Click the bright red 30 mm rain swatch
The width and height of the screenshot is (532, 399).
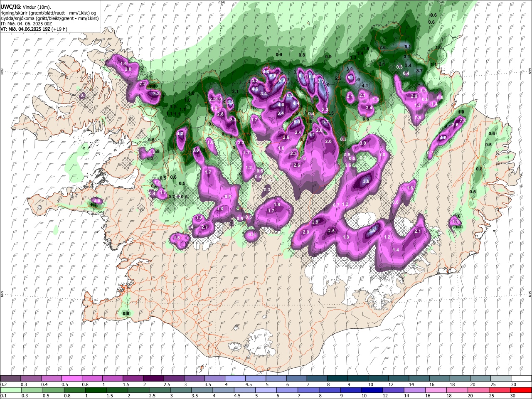point(521,390)
